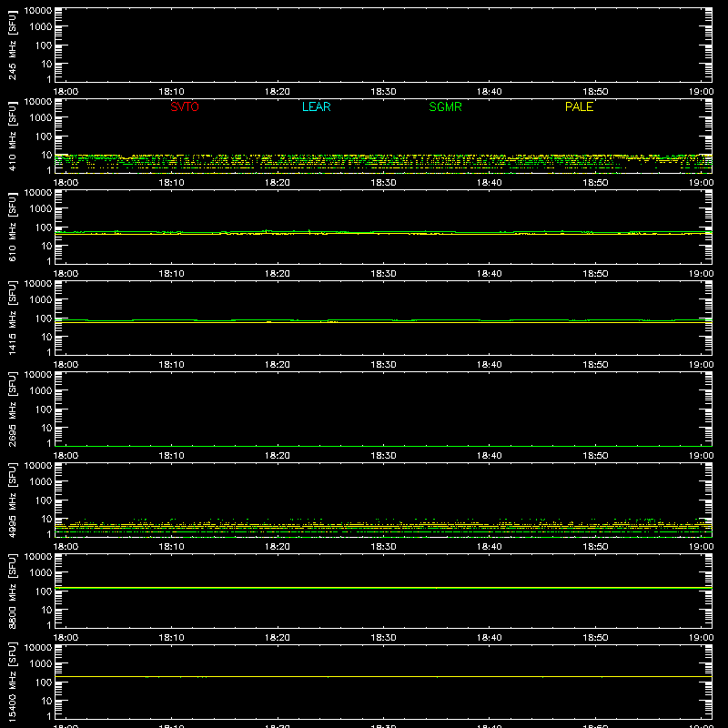The width and height of the screenshot is (728, 728).
Task: Select the 1415 MHz [SFU] axis title
Action: pos(12,318)
